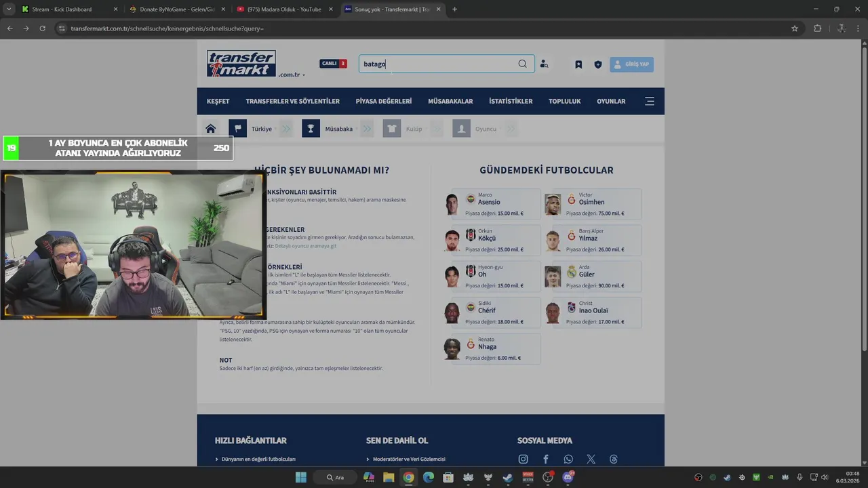Open the X social icon
The image size is (868, 488).
click(591, 459)
